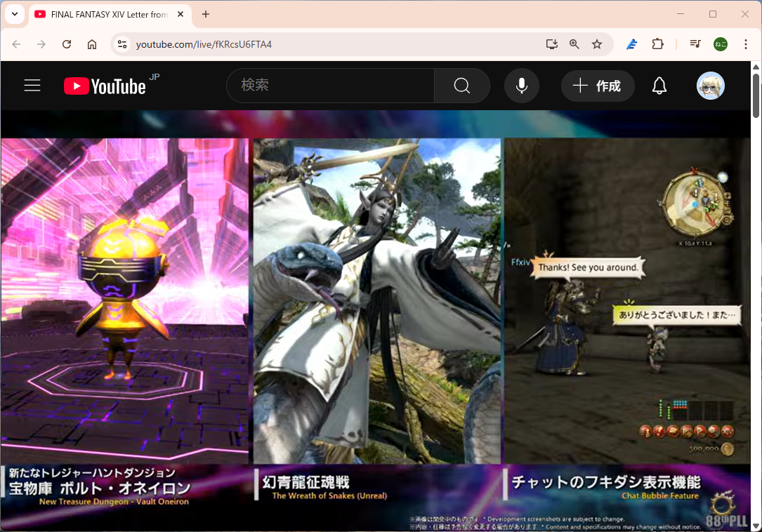Select the youtube.com URL in address bar
The width and height of the screenshot is (762, 532).
coord(204,44)
